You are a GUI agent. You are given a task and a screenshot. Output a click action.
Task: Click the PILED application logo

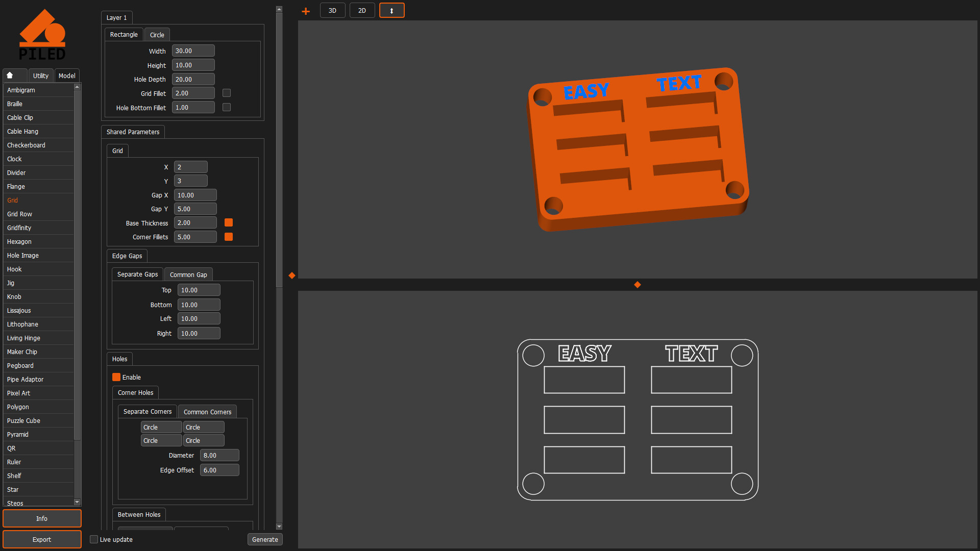[43, 34]
